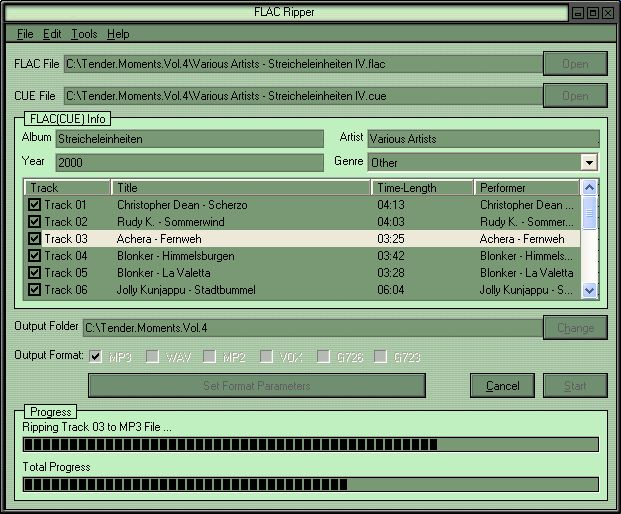Click the Output Folder path field
This screenshot has width=621, height=514.
click(312, 328)
